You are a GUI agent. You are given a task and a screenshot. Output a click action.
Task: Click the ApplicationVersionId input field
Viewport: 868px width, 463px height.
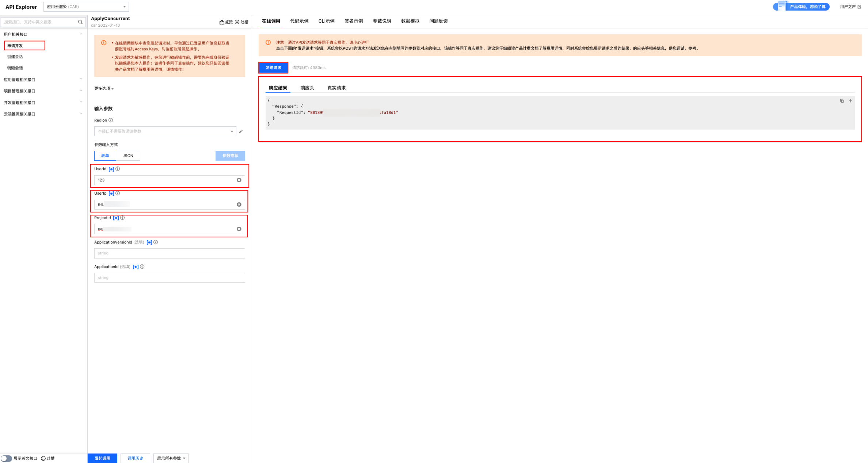coord(170,253)
